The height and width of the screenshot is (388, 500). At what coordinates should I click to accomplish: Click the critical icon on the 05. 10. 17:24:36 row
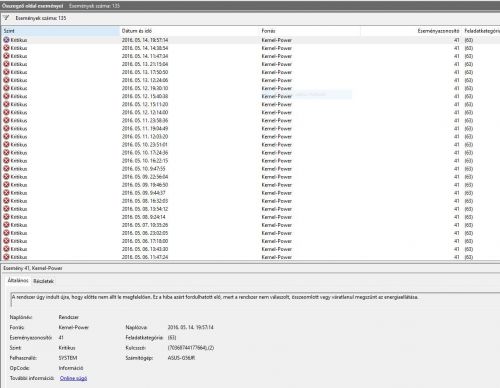pyautogui.click(x=6, y=152)
